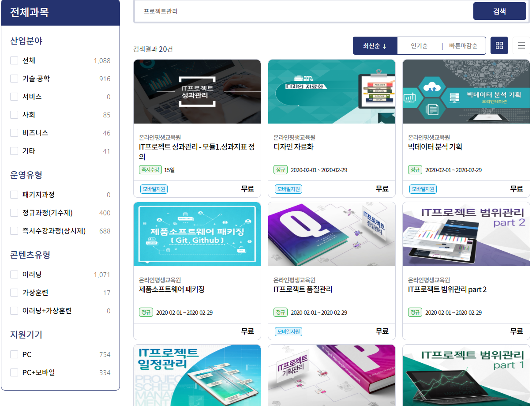Image resolution: width=532 pixels, height=406 pixels.
Task: Click the 전체과목 sidebar header
Action: (60, 12)
